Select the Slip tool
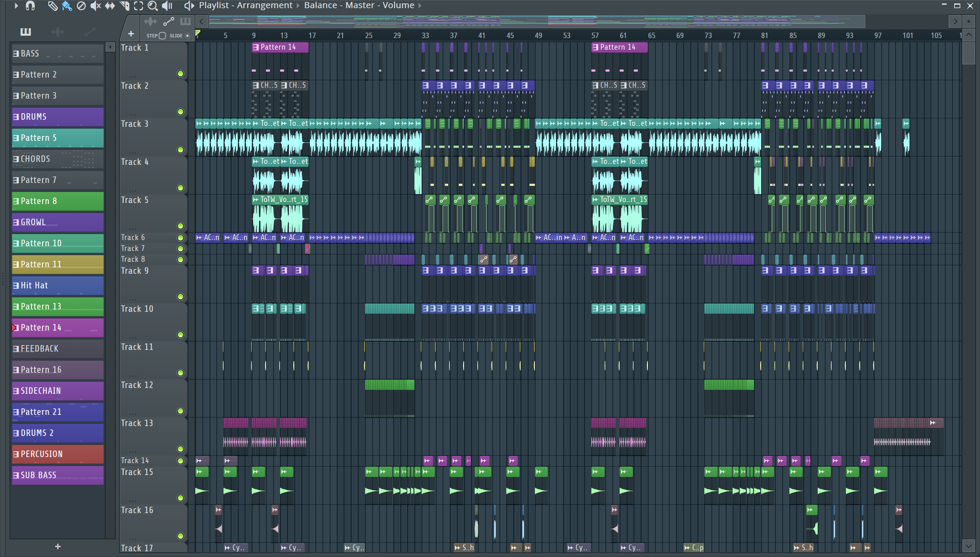 [110, 6]
